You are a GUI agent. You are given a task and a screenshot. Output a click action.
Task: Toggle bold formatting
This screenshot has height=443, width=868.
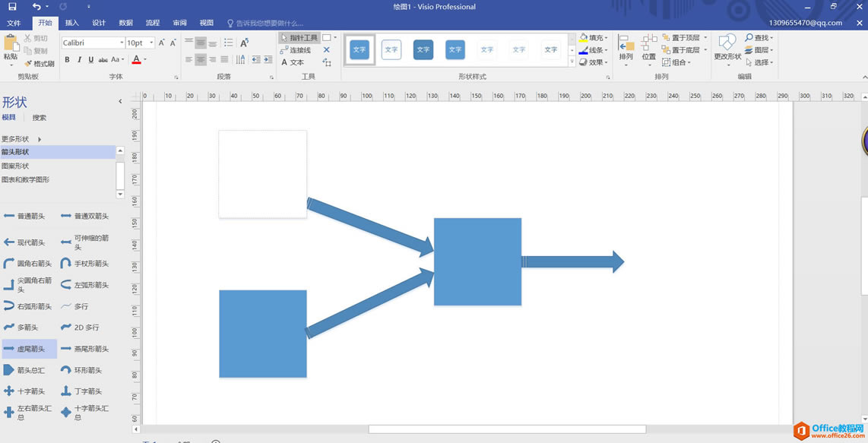[x=67, y=60]
